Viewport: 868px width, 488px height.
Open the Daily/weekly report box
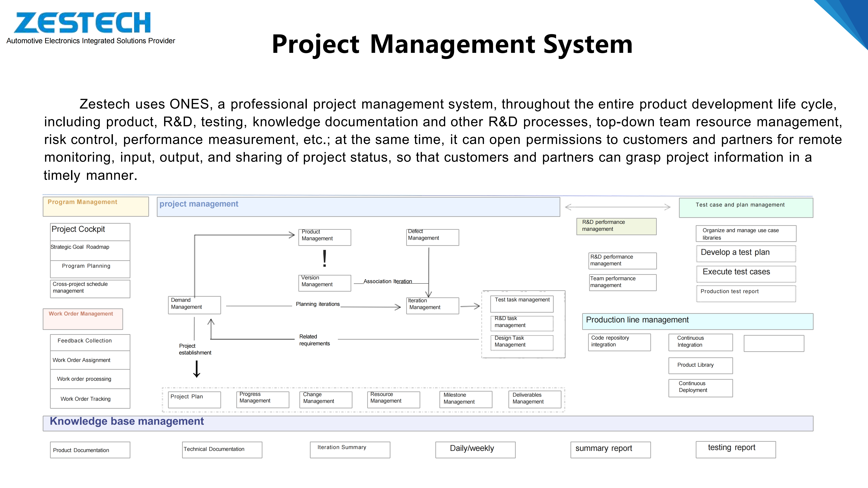tap(475, 450)
